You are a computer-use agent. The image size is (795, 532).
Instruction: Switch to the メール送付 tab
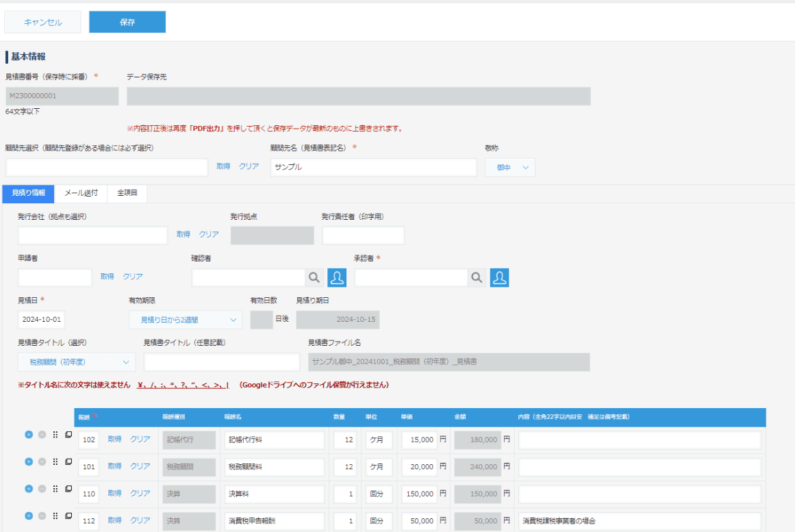[81, 193]
